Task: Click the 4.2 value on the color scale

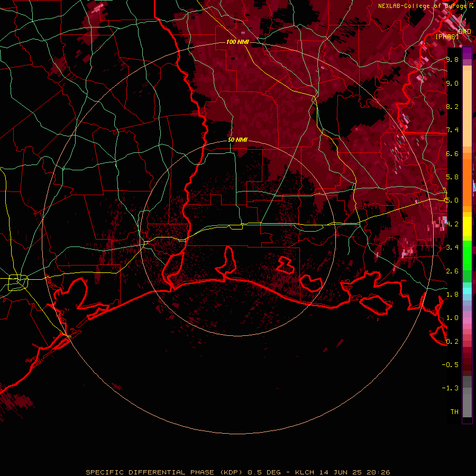Action: tap(452, 224)
